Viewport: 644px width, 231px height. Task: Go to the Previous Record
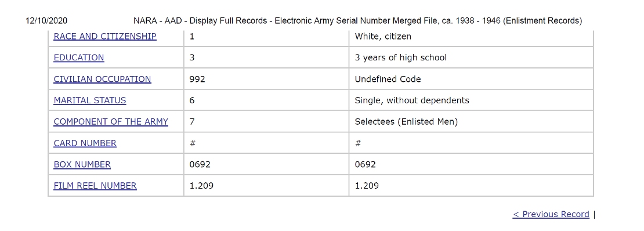(x=551, y=214)
